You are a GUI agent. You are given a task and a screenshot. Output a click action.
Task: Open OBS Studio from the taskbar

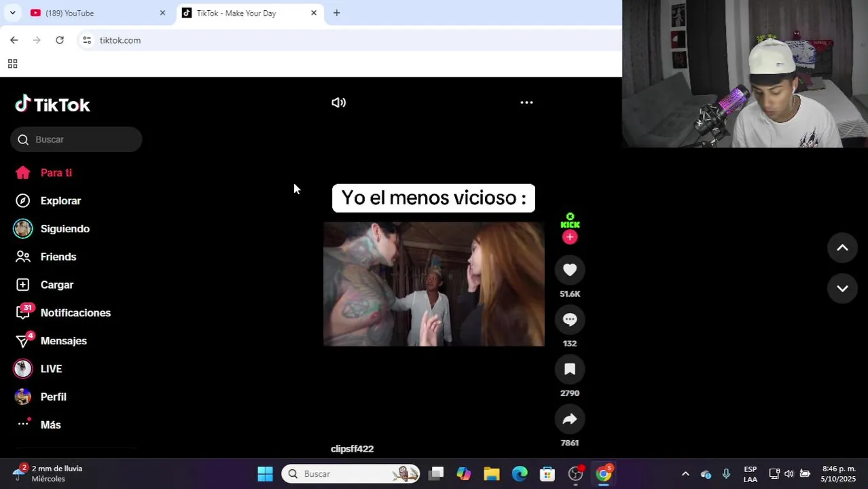click(576, 474)
